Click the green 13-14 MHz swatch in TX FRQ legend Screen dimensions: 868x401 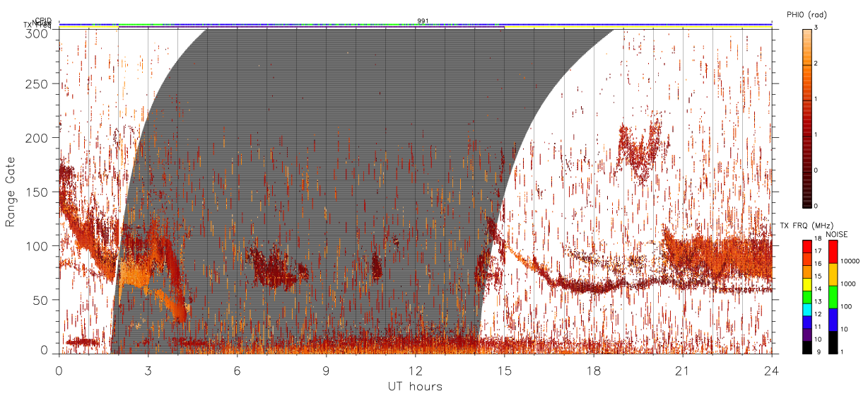tap(807, 296)
